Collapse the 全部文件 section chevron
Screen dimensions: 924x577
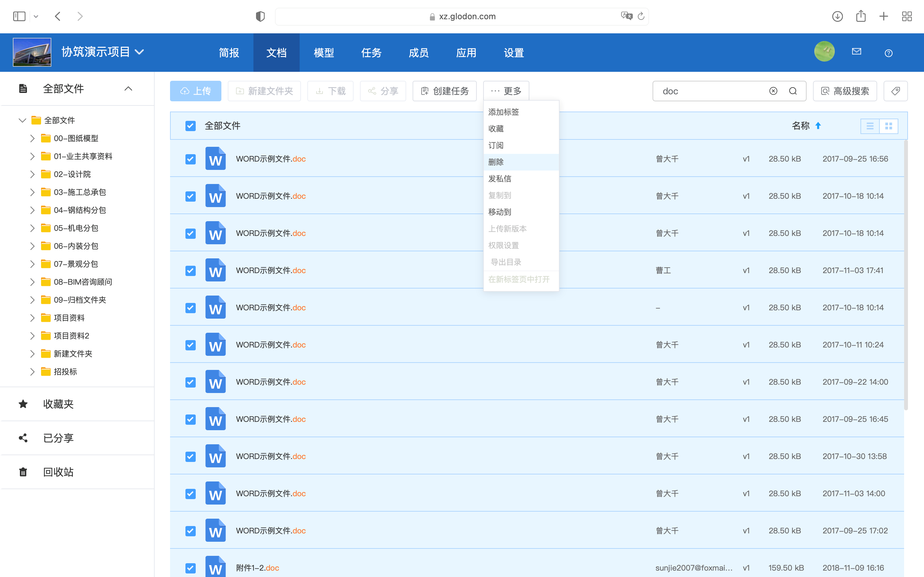[x=128, y=88]
